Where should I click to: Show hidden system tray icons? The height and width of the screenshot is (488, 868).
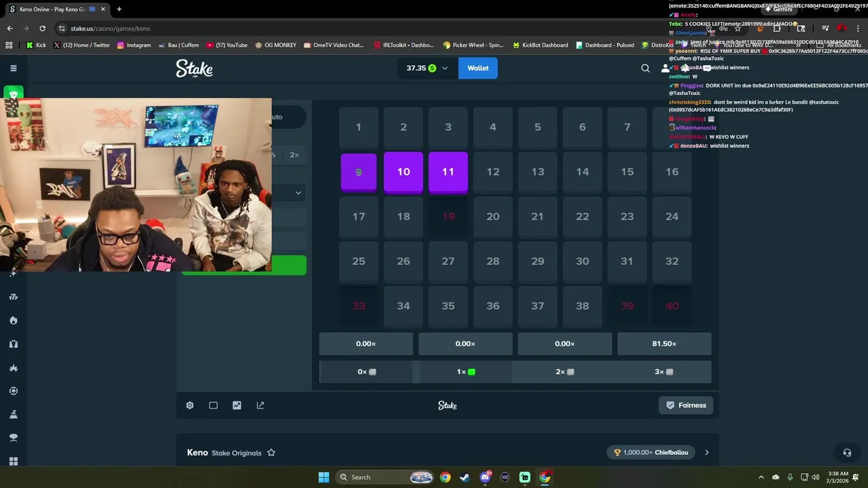[x=761, y=477]
